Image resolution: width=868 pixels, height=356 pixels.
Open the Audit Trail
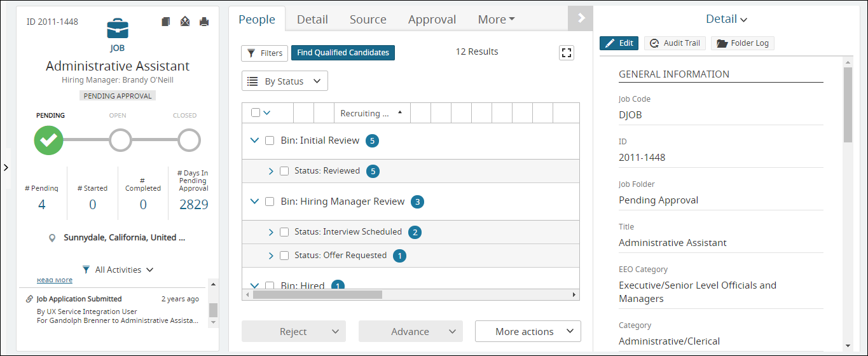[675, 43]
